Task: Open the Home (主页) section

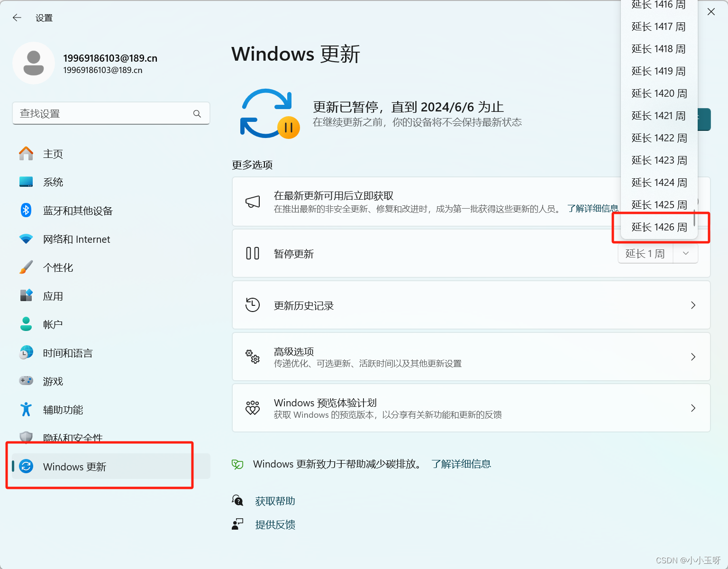Action: (111, 154)
